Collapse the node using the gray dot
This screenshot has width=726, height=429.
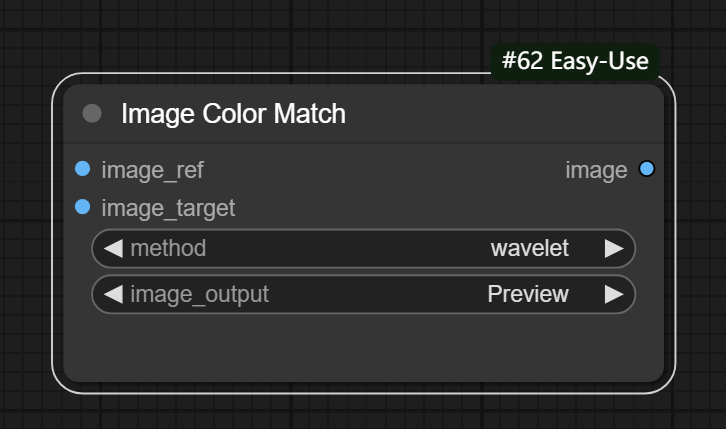(93, 114)
